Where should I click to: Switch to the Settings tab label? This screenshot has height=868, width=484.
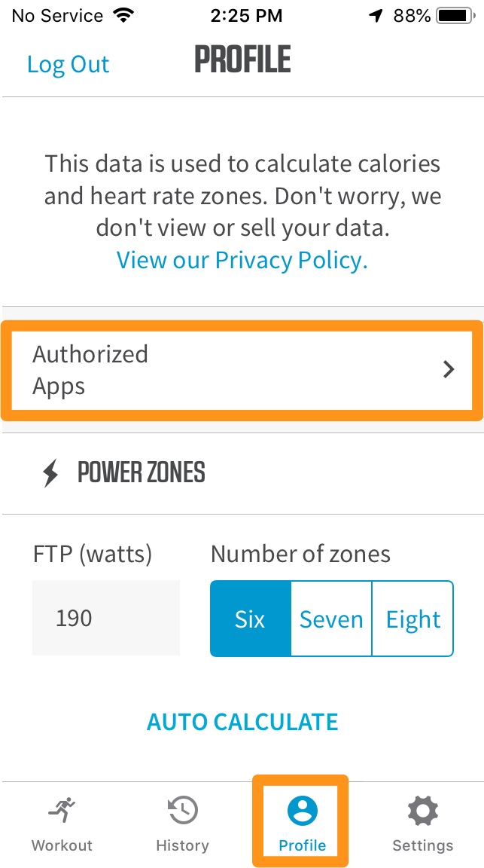422,845
